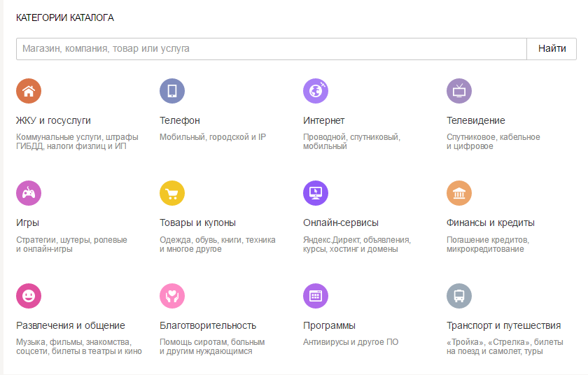Click the purple window icon for Программы
Screen dimensions: 588x375
pyautogui.click(x=316, y=296)
